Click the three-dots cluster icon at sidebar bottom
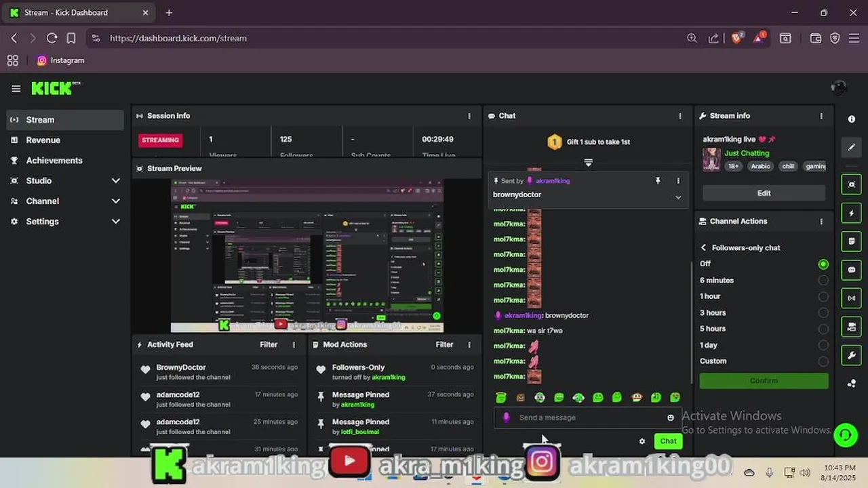 tap(852, 384)
